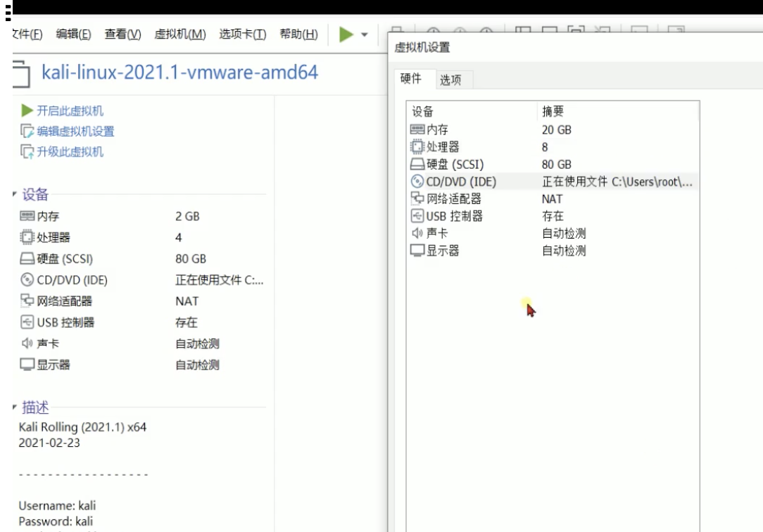Select 硬盘 (SCSI) row in 虚拟机设置 dialog

click(553, 165)
